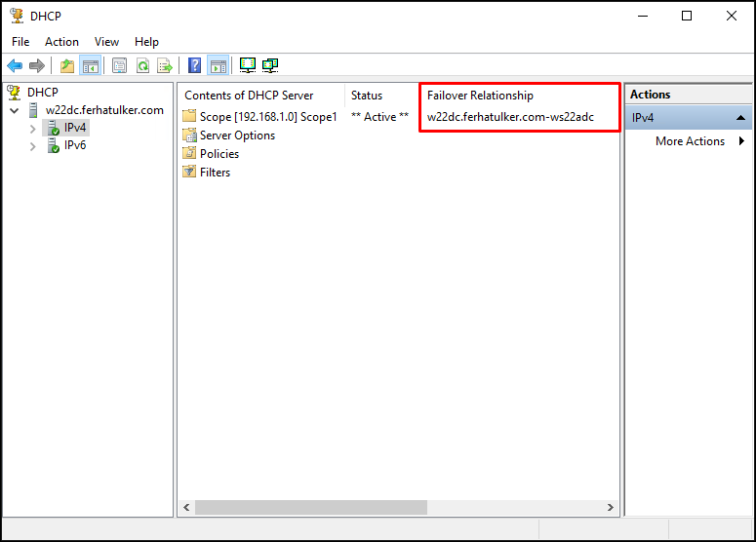Maximize the DHCP window
Viewport: 756px width, 542px height.
tap(687, 16)
